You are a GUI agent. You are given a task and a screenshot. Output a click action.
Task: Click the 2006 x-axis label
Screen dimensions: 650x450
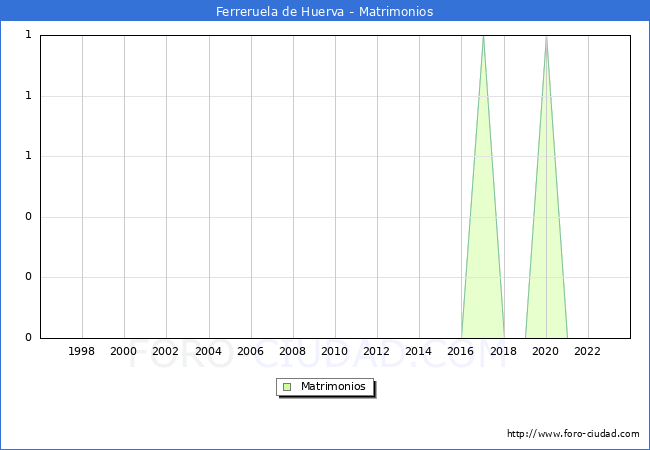(x=250, y=351)
